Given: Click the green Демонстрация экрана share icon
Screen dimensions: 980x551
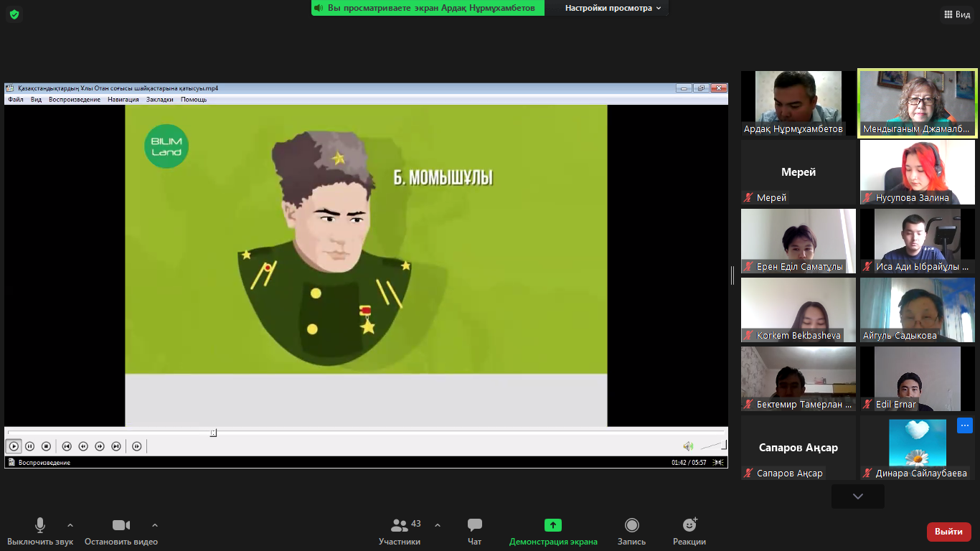Looking at the screenshot, I should pyautogui.click(x=553, y=525).
